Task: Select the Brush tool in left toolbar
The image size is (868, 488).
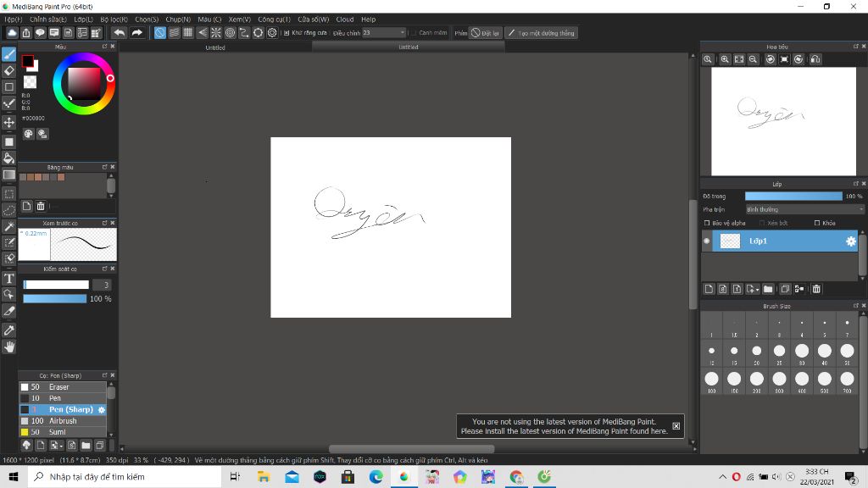Action: [8, 54]
